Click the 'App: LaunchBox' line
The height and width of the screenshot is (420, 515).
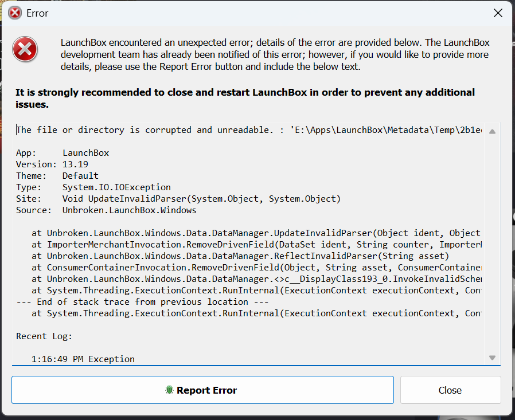(63, 152)
